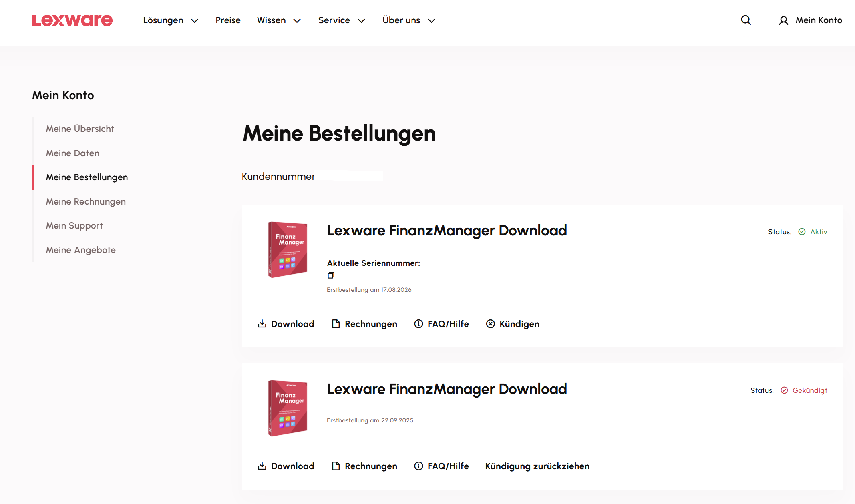Click the text Erstbestellung am 22.09.2025
855x504 pixels.
(x=370, y=420)
